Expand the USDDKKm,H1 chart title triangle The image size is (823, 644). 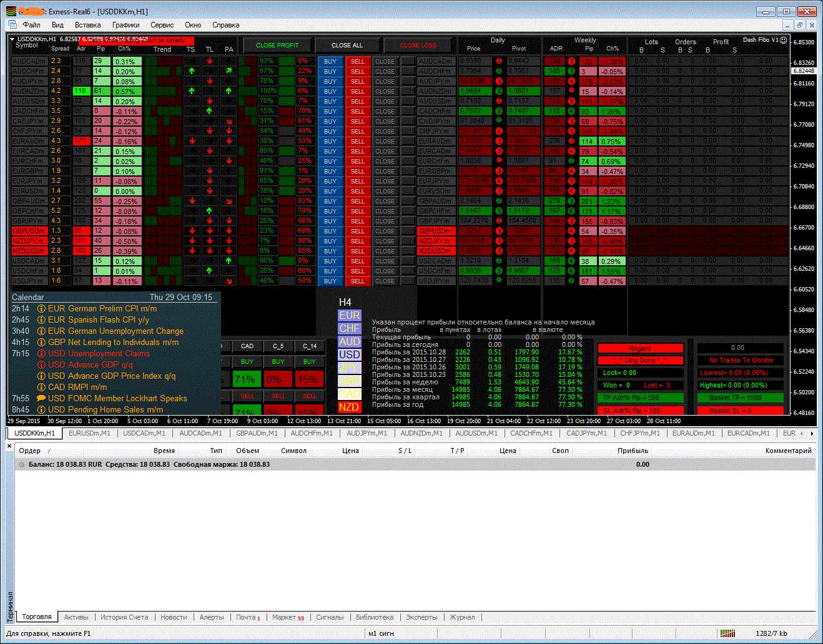coord(12,39)
